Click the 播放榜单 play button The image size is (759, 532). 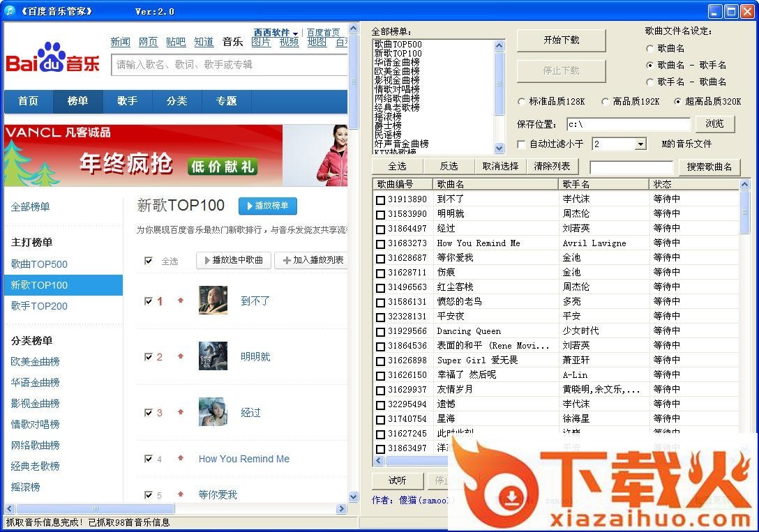point(268,206)
